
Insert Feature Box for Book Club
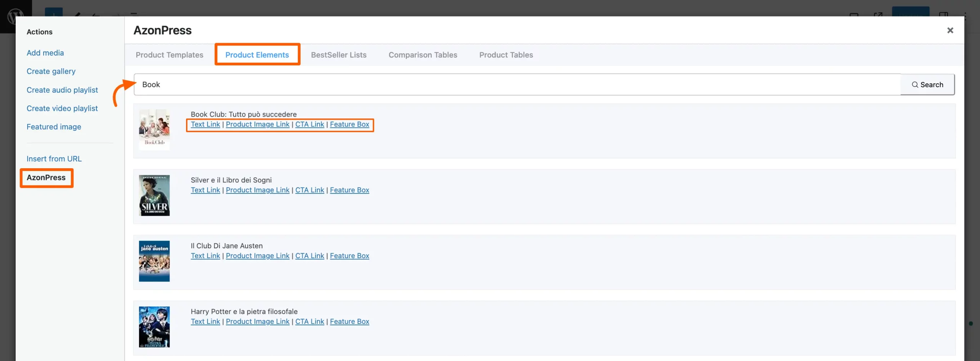(x=349, y=124)
